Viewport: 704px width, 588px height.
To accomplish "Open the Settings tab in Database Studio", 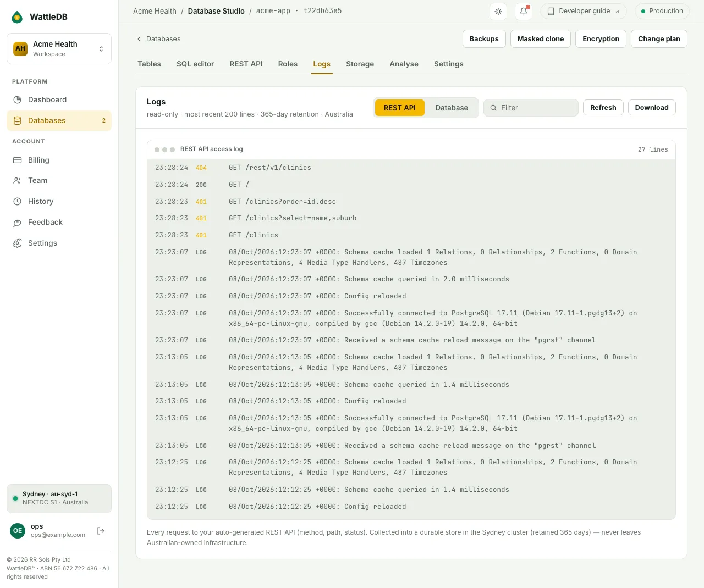I will click(x=449, y=64).
